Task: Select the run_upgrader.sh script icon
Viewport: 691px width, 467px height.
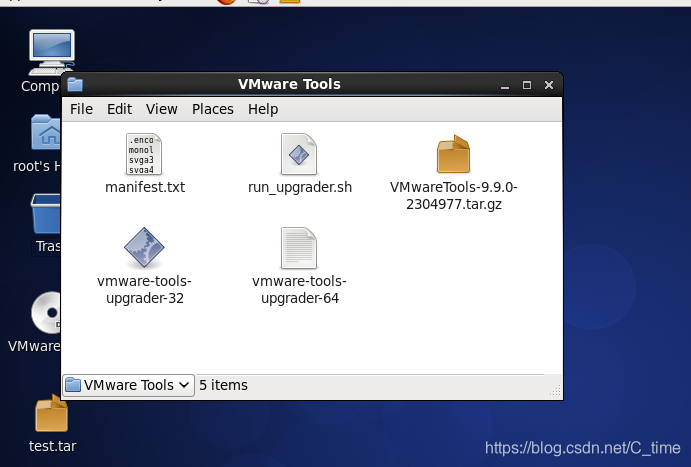Action: (x=299, y=154)
